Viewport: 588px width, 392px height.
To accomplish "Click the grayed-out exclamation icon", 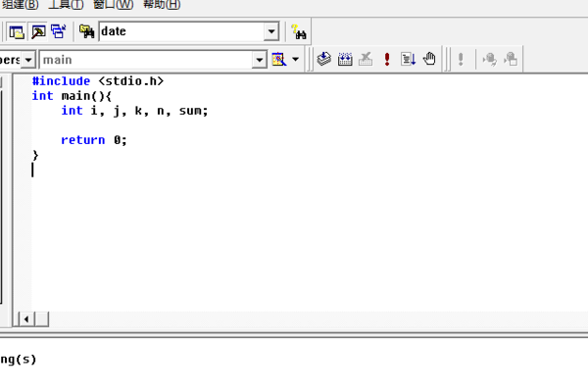I will click(x=461, y=59).
